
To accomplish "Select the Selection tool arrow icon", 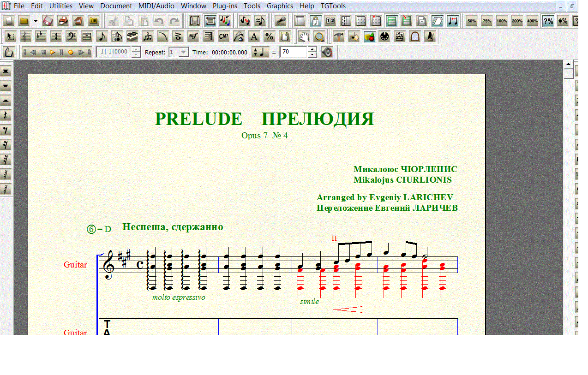I will (x=11, y=36).
